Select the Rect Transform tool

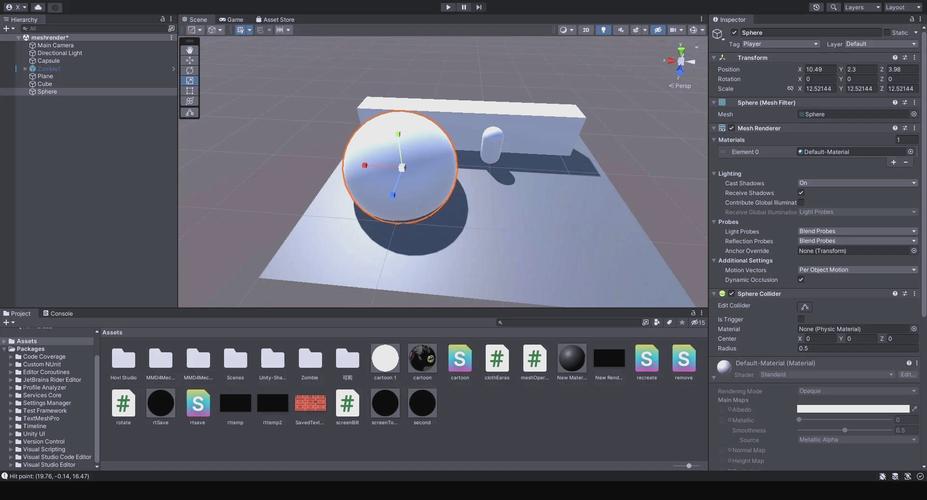click(x=189, y=90)
